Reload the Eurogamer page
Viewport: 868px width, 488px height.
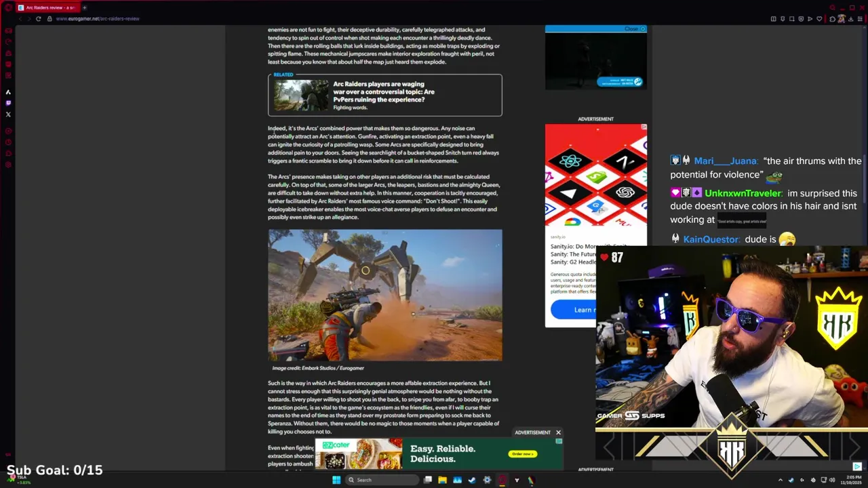pos(39,19)
